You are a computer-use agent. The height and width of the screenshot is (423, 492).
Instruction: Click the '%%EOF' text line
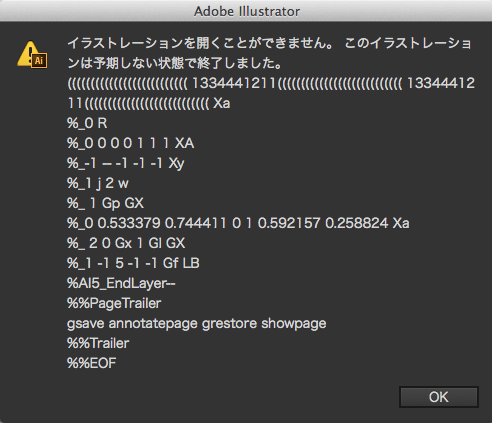92,363
